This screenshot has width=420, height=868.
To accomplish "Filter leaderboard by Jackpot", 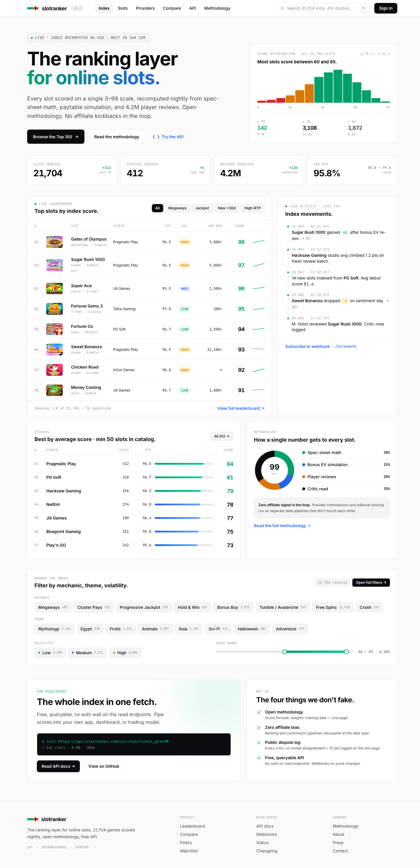I will point(202,208).
